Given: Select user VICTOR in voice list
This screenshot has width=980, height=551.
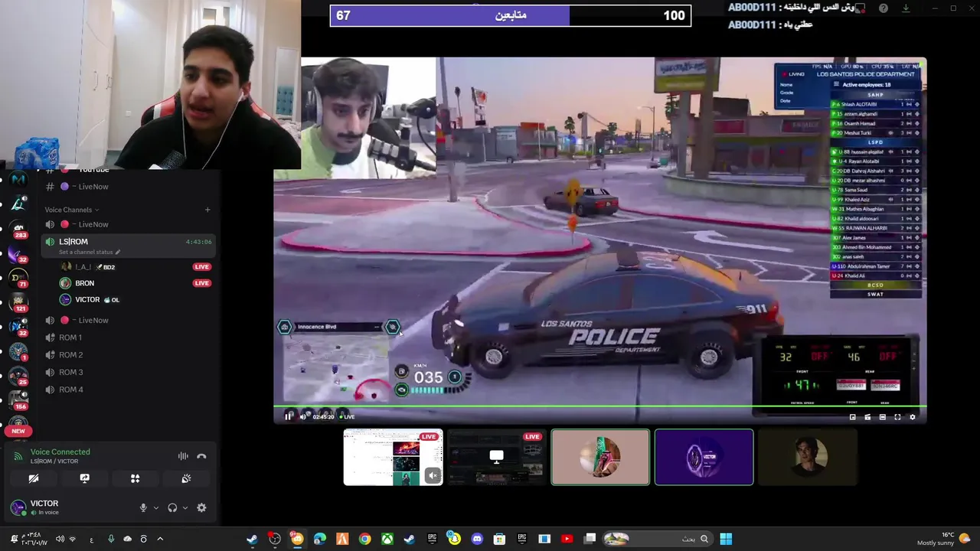Looking at the screenshot, I should 87,300.
